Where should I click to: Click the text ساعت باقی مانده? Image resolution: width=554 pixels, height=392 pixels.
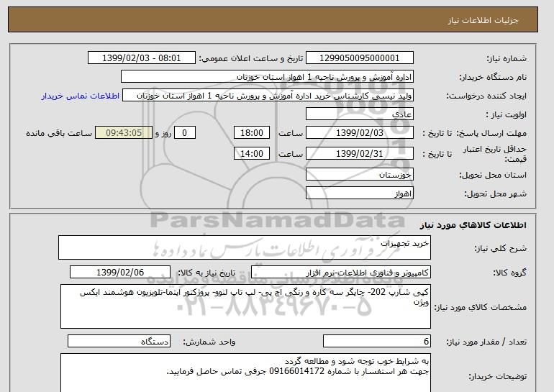[59, 133]
